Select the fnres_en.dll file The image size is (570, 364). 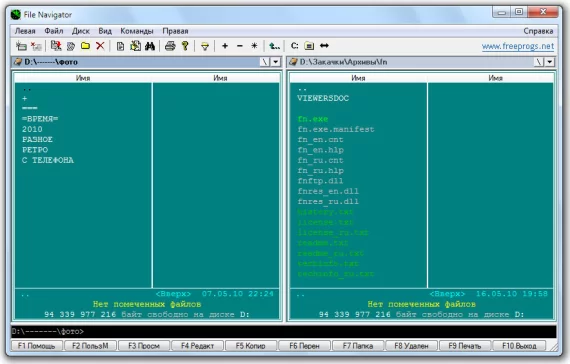[x=328, y=191]
